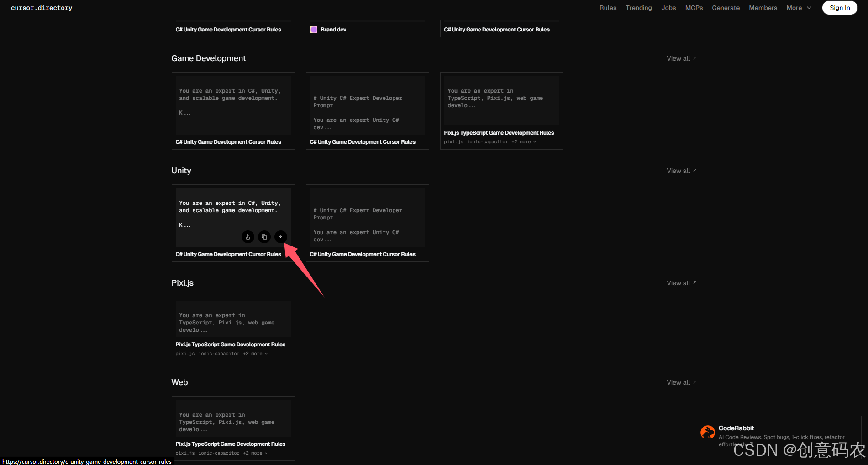
Task: Click the arrow icon beside Web View all
Action: click(695, 382)
